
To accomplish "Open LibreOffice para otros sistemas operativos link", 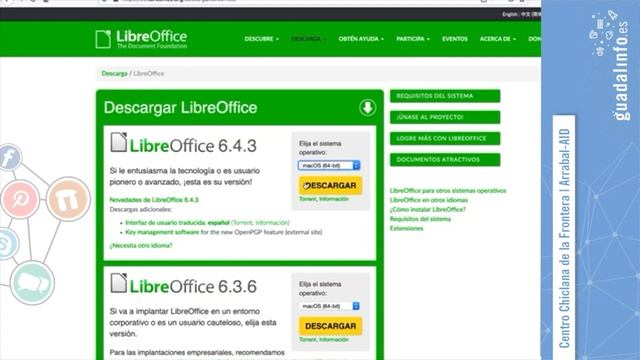I will click(x=448, y=191).
